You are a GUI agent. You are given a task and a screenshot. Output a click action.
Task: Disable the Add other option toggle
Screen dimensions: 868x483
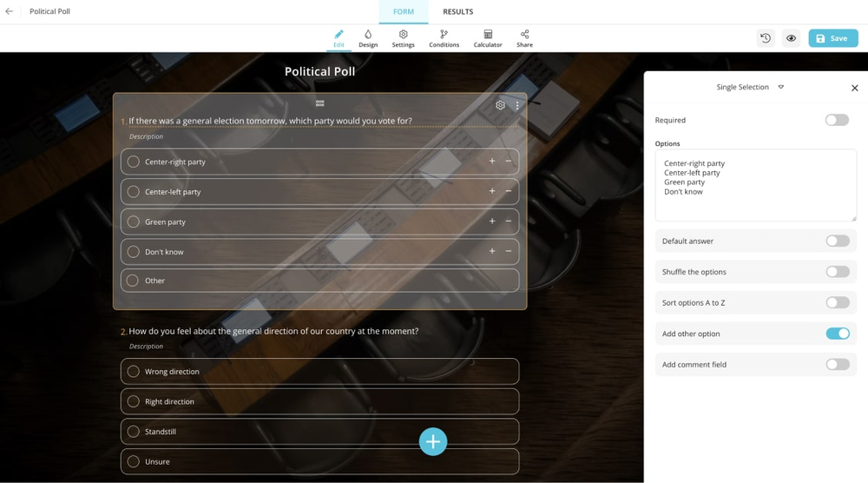click(837, 334)
